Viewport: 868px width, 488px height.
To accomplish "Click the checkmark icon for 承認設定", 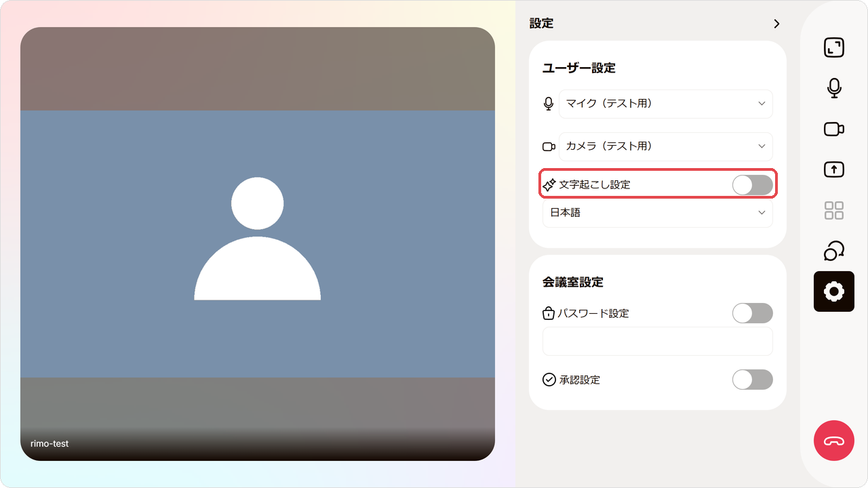I will [x=549, y=380].
